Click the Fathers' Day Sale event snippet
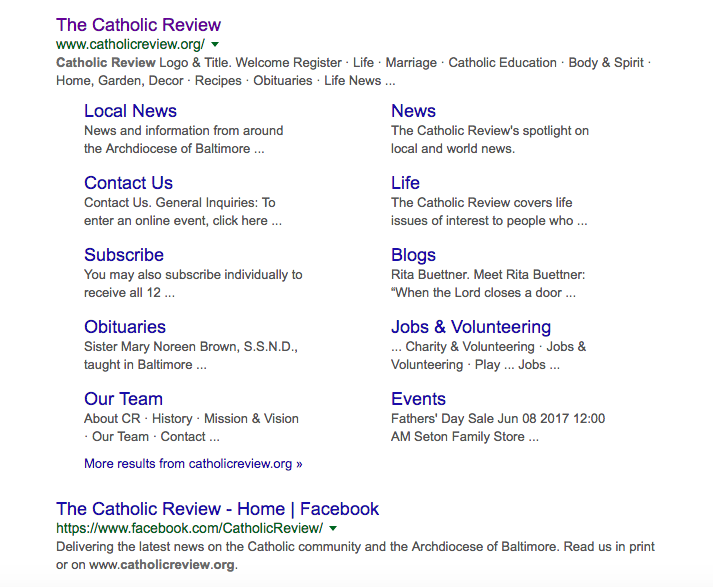Image resolution: width=713 pixels, height=587 pixels. tap(497, 427)
